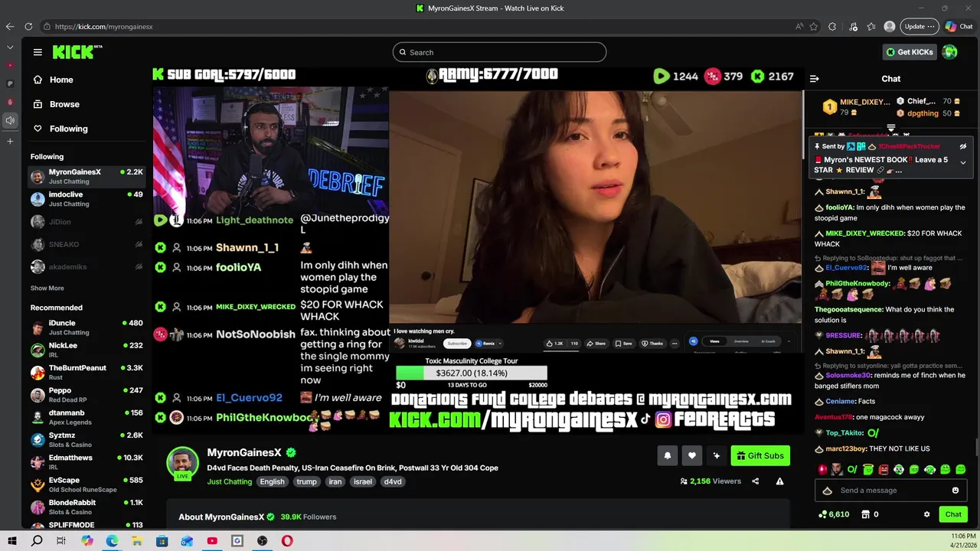Bookmark this page star icon
Image resolution: width=980 pixels, height=551 pixels.
pyautogui.click(x=813, y=26)
